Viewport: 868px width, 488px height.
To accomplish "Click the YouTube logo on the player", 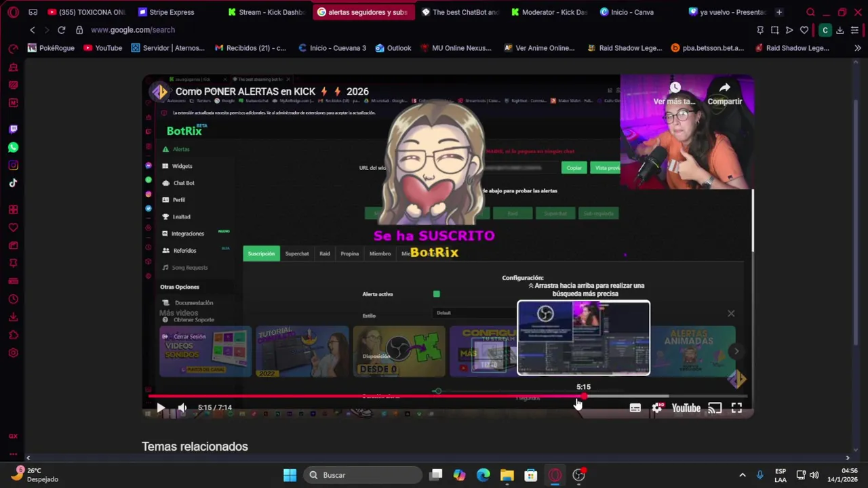I will tap(686, 408).
